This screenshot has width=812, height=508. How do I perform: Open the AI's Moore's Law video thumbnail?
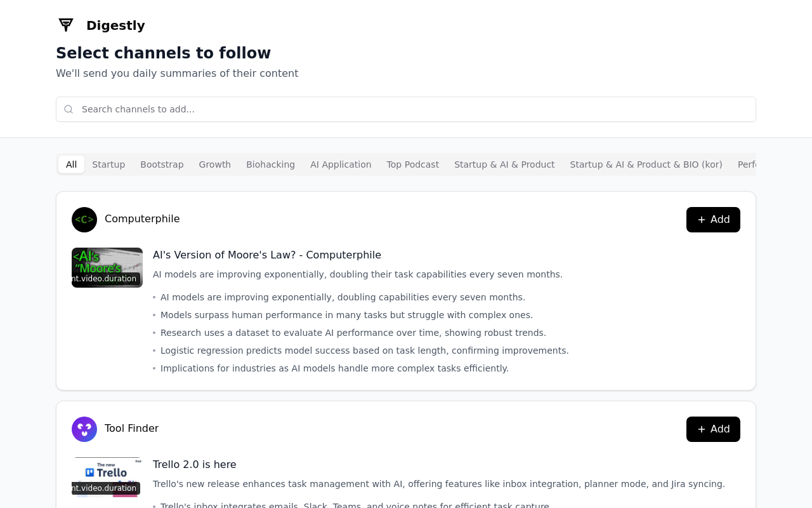coord(107,267)
